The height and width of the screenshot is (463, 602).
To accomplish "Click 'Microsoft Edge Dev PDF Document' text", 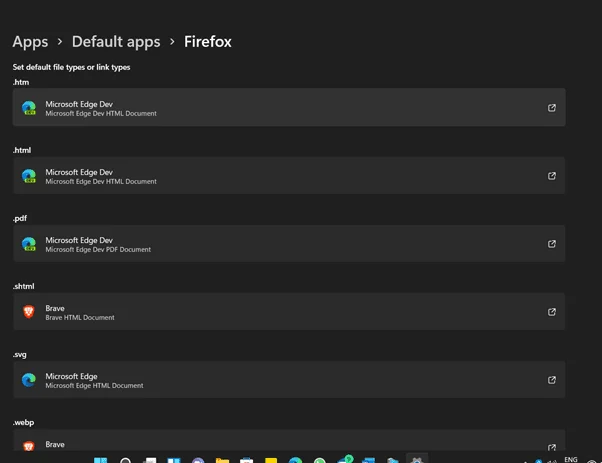I will point(98,250).
